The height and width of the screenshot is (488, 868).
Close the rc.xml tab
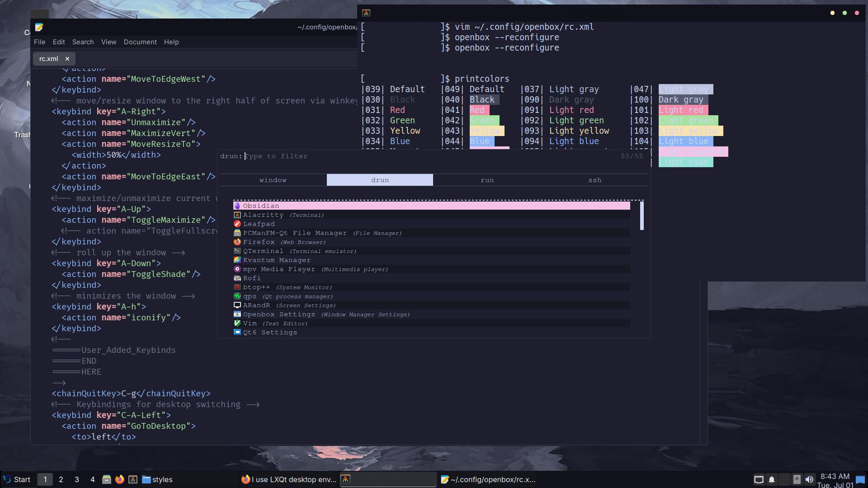coord(67,59)
